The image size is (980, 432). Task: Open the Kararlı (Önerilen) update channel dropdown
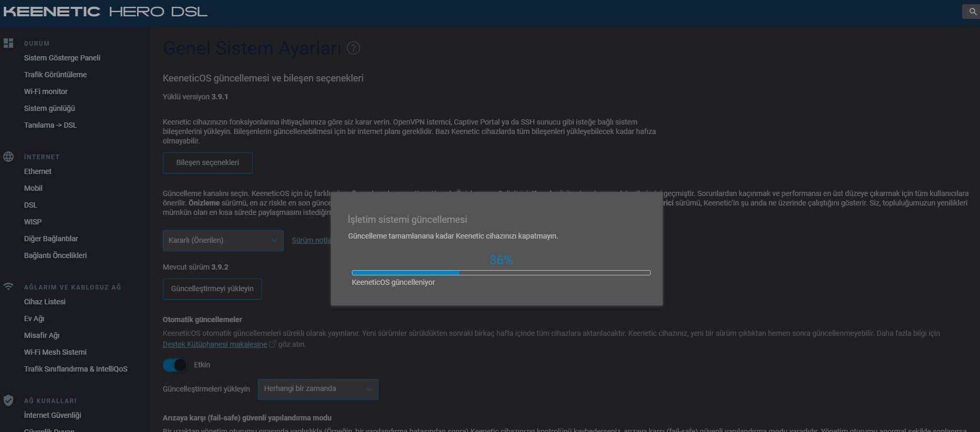click(x=223, y=240)
